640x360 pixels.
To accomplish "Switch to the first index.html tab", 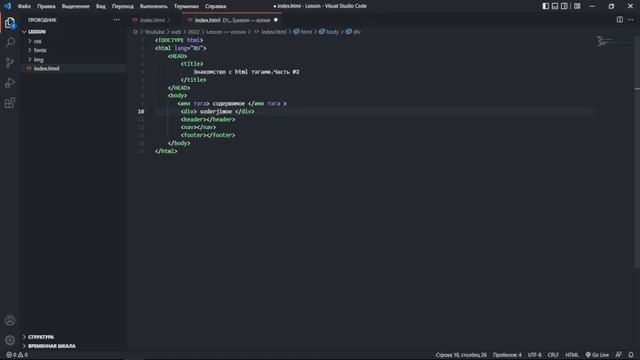I will [152, 20].
